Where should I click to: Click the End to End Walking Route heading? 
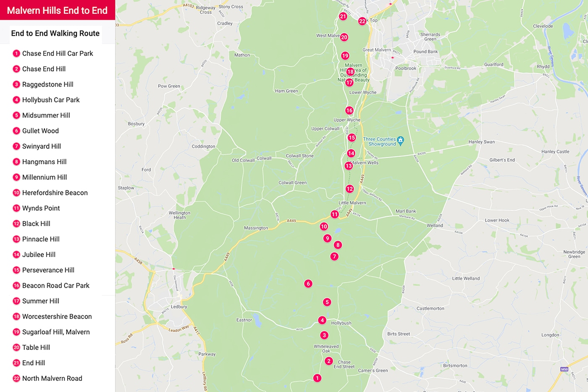[55, 33]
